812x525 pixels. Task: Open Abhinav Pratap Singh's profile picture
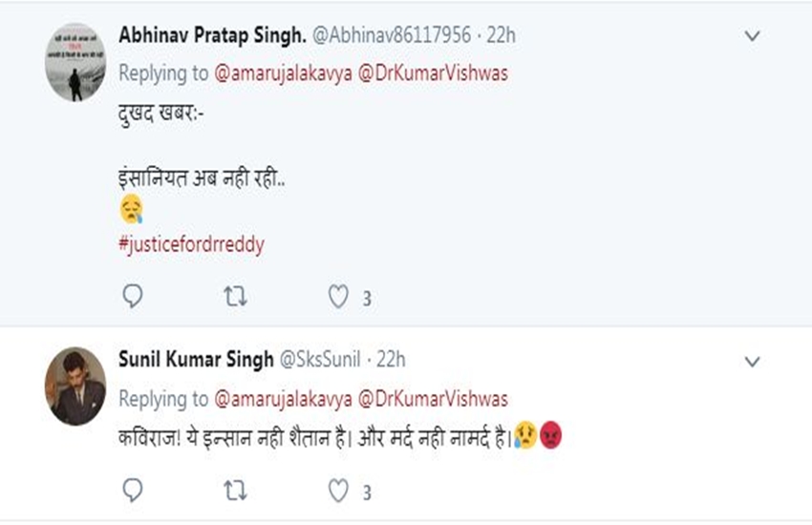[x=75, y=63]
